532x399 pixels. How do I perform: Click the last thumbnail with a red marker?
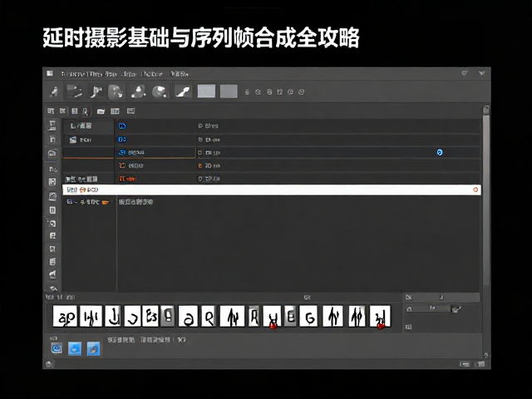coord(380,316)
